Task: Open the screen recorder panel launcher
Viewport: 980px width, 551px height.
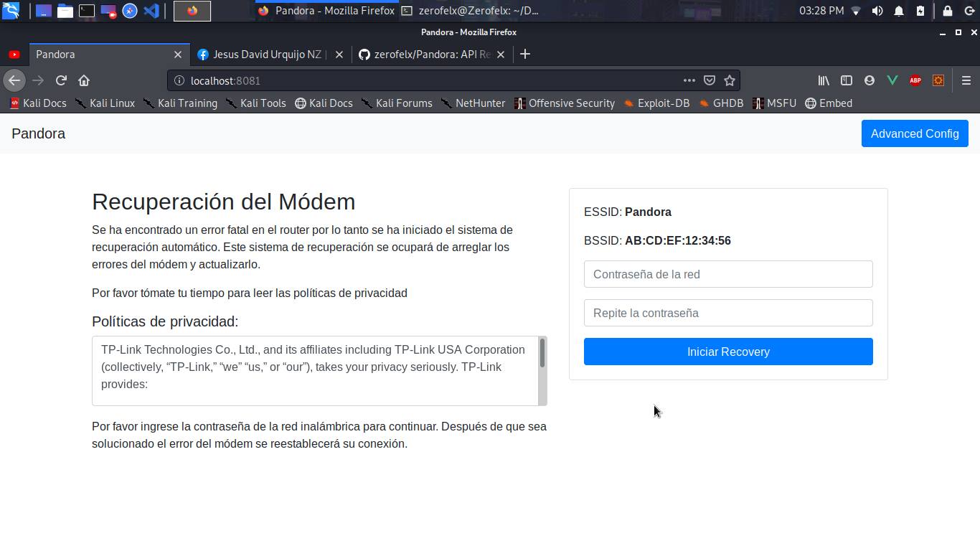Action: [x=108, y=11]
